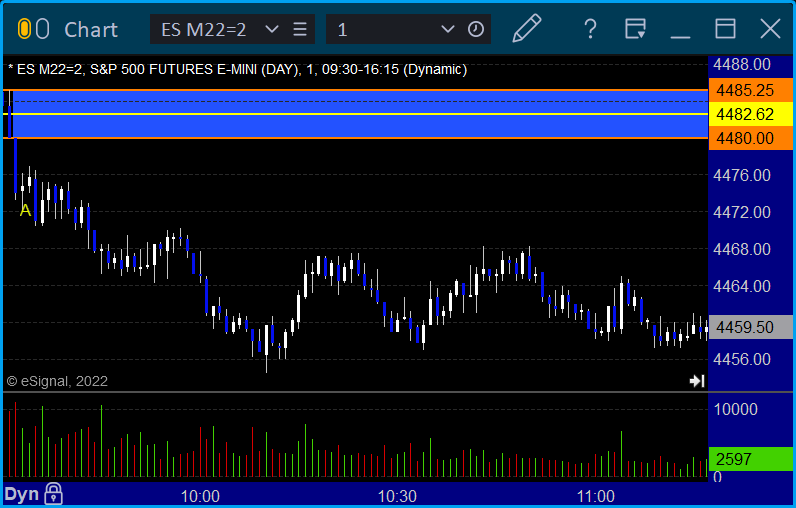Select the yellow midline at 4482.62
This screenshot has height=508, width=796.
pos(355,114)
